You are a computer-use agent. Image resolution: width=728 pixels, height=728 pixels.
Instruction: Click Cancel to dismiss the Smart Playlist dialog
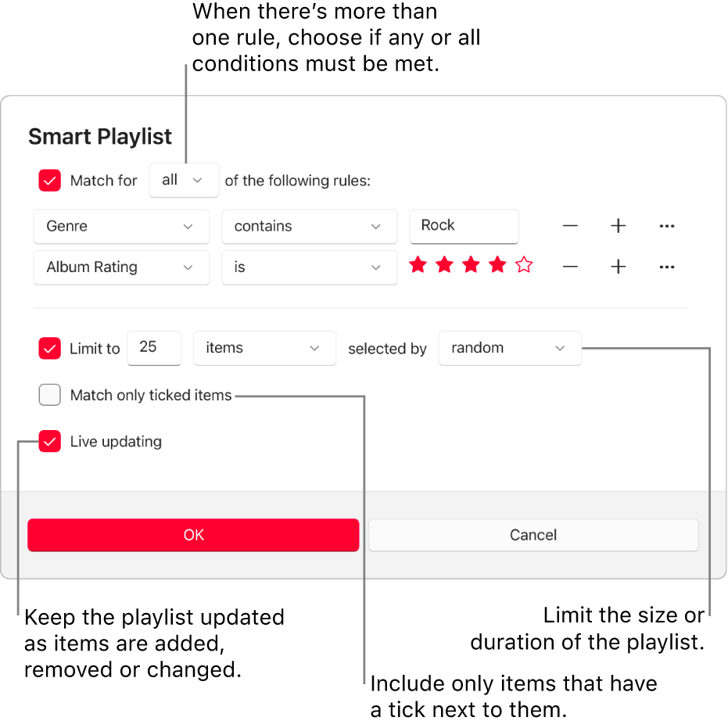coord(533,535)
